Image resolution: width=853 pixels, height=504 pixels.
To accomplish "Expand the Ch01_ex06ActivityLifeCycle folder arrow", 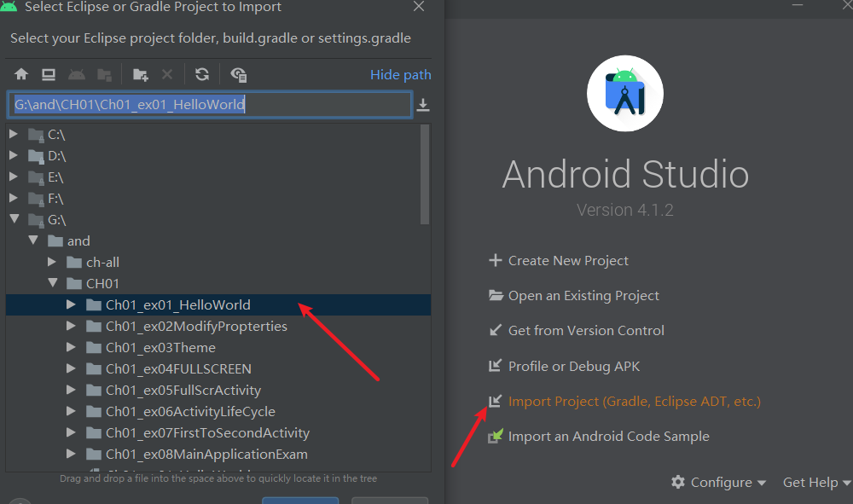I will tap(72, 411).
